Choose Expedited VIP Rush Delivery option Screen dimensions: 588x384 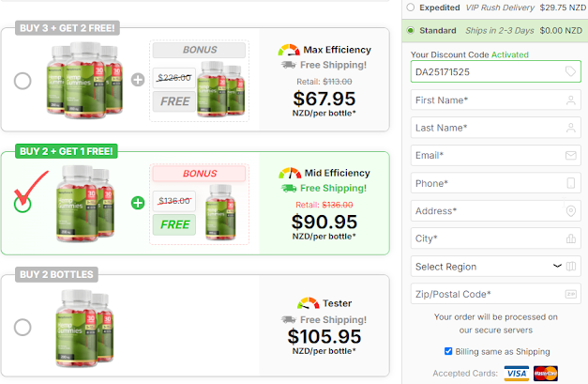(411, 8)
